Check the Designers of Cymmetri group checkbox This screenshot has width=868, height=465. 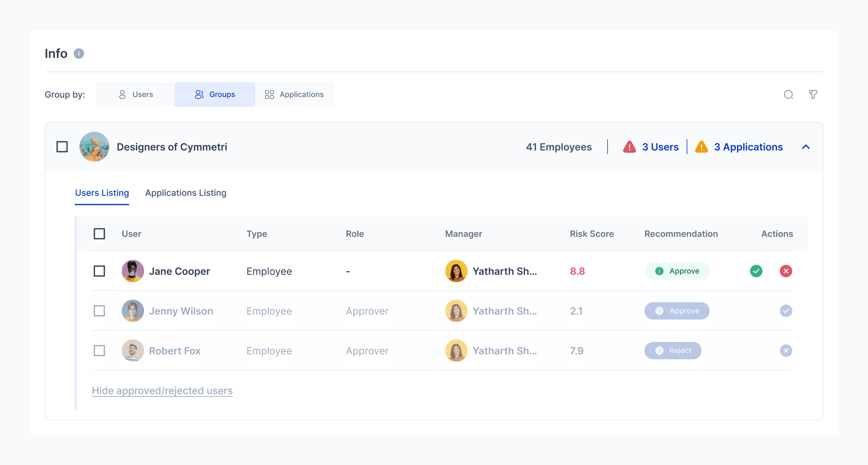pyautogui.click(x=62, y=147)
